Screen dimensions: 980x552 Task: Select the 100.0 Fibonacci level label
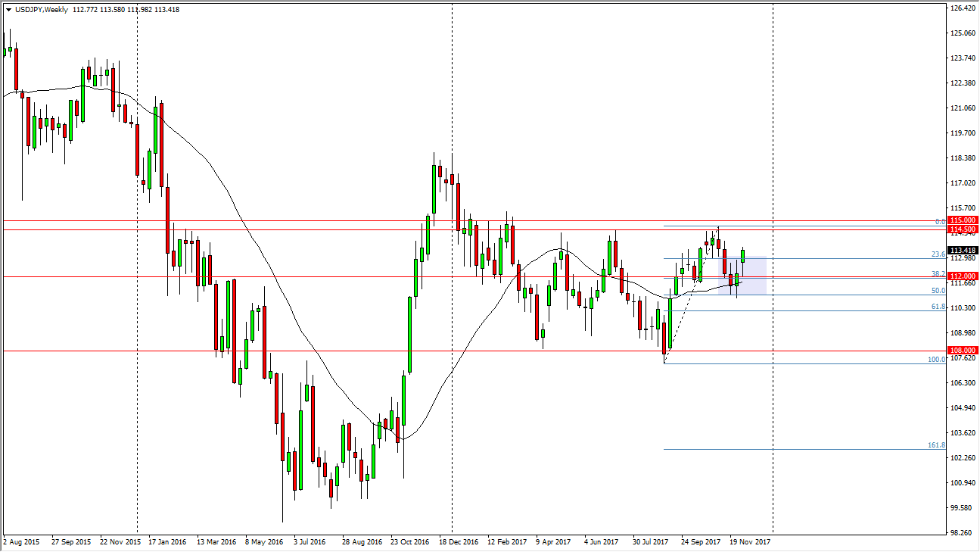[x=936, y=360]
